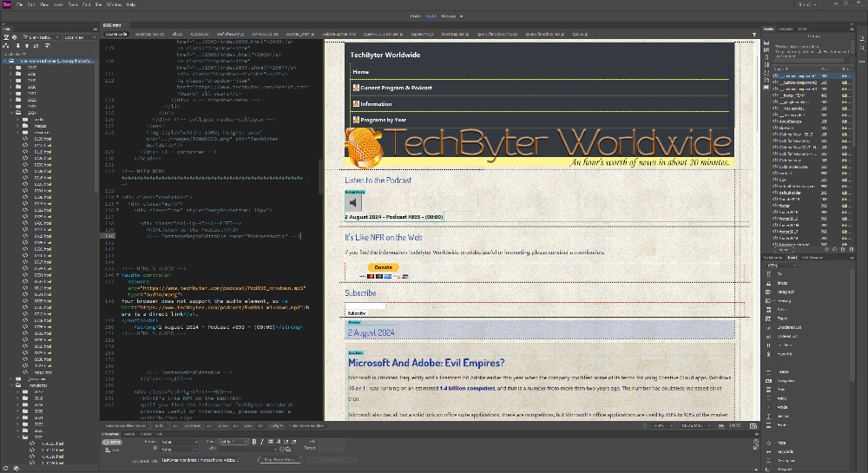This screenshot has height=473, width=868.
Task: Click the connect to remote server icon
Action: tap(6, 46)
